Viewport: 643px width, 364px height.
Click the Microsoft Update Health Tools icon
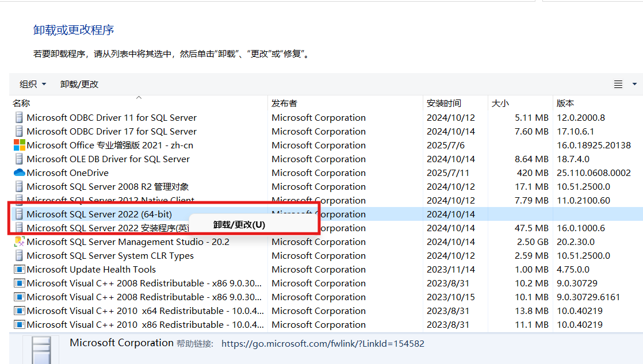click(20, 269)
